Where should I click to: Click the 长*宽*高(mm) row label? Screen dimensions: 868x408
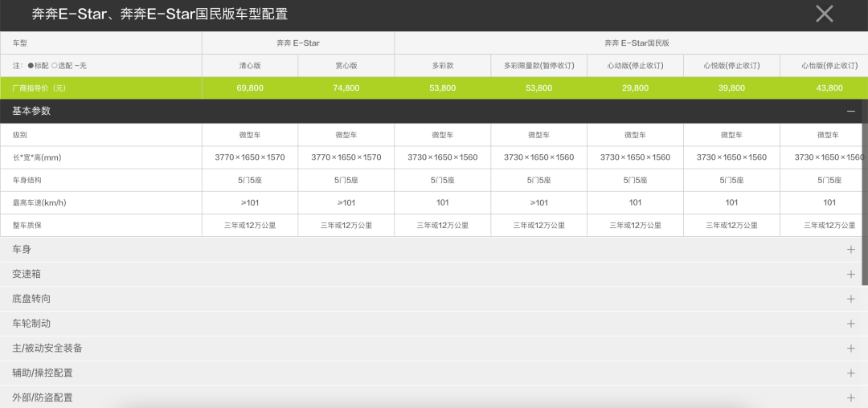pos(36,157)
